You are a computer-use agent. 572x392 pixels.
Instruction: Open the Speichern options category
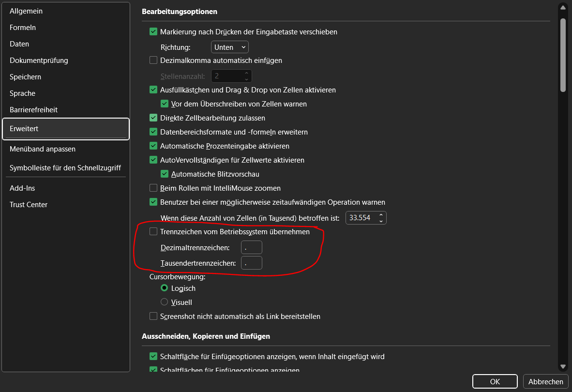tap(25, 76)
